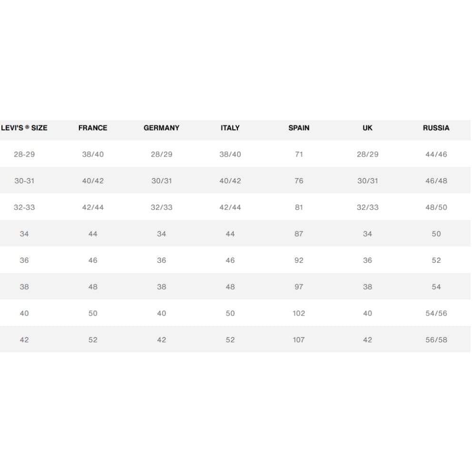
Task: Click the Levi's size 32-33 cell
Action: pyautogui.click(x=24, y=208)
